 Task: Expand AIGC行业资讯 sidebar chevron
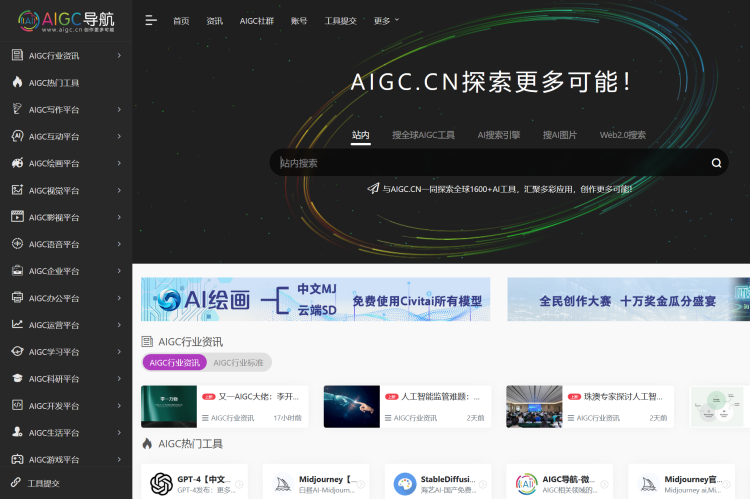[x=119, y=55]
